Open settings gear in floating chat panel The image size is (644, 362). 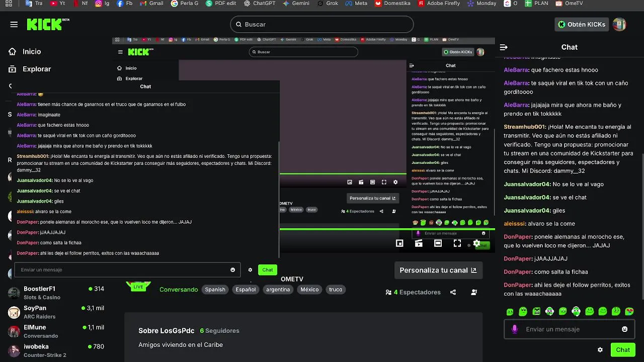250,270
